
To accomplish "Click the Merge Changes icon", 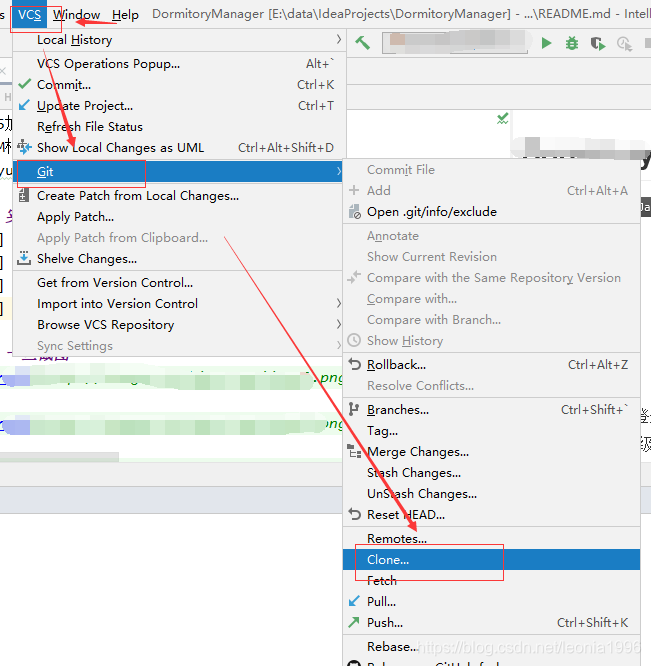I will pos(354,451).
